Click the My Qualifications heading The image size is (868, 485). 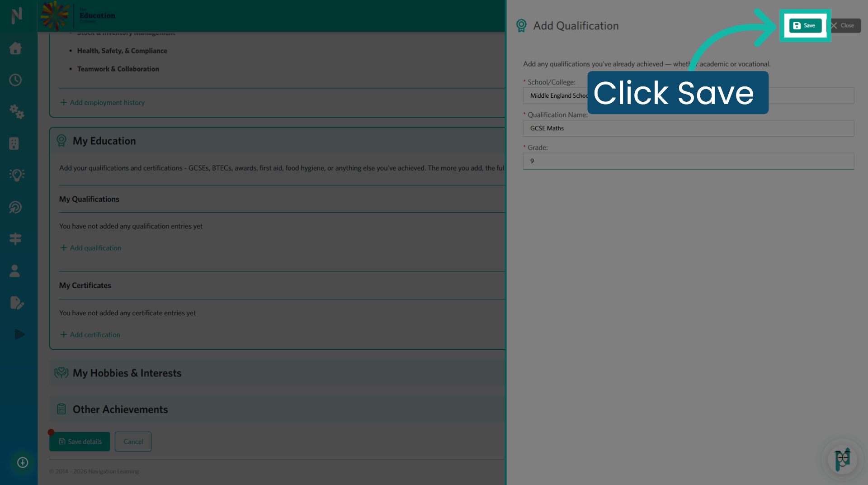click(x=89, y=199)
